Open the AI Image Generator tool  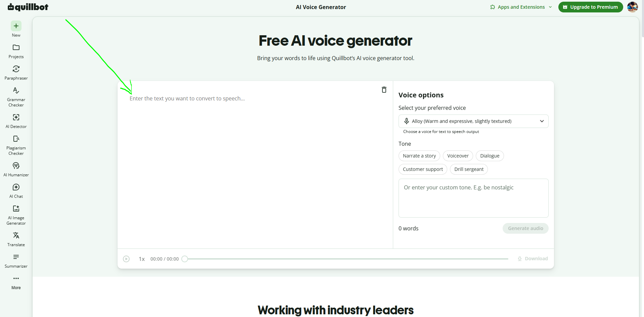(x=16, y=215)
